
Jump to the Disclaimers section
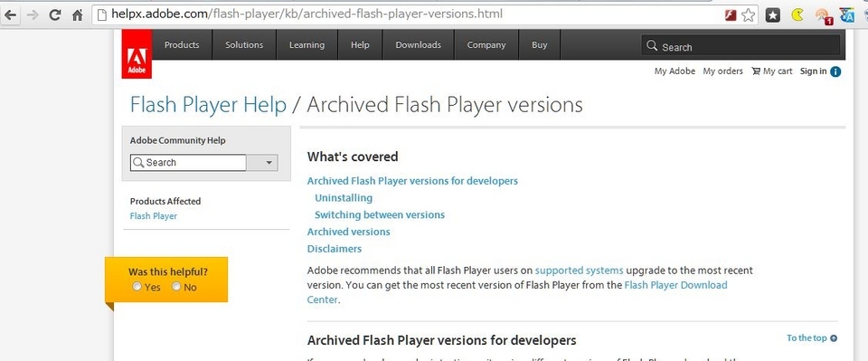click(335, 249)
